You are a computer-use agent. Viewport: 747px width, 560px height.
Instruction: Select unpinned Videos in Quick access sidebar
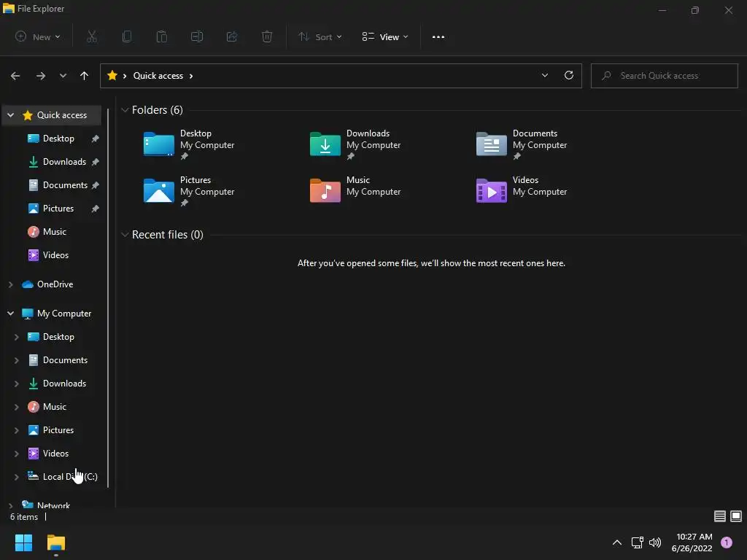click(x=55, y=254)
